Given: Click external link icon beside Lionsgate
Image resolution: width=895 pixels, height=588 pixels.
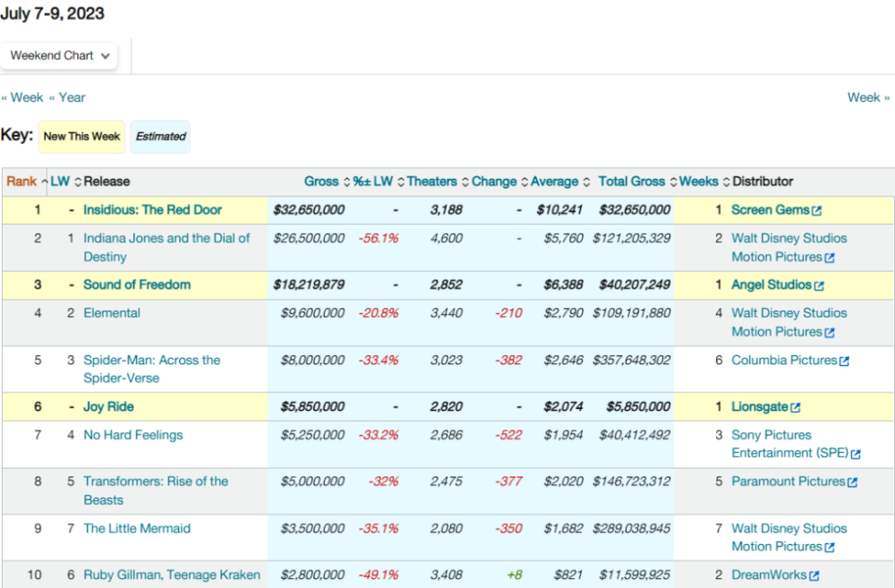Looking at the screenshot, I should coord(795,408).
